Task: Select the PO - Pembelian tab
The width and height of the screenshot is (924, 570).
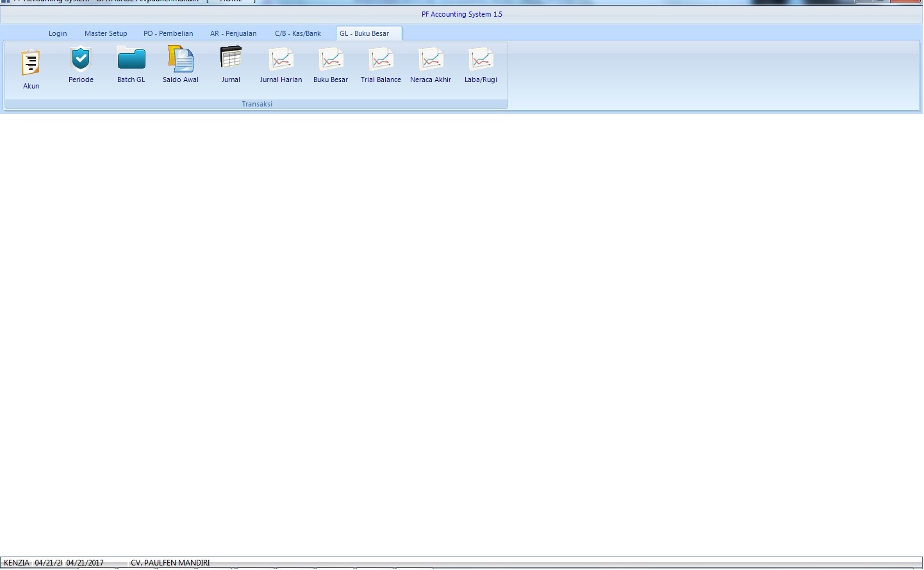Action: pos(168,33)
